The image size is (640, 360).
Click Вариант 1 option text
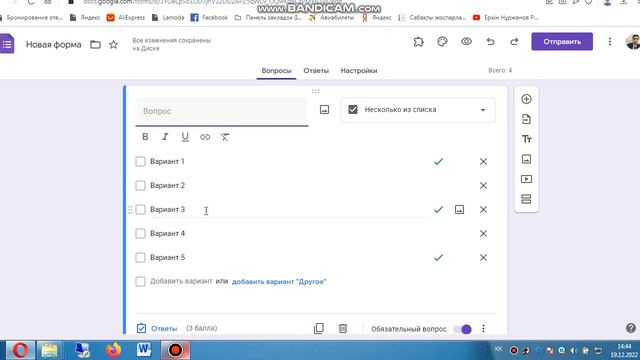pos(167,162)
